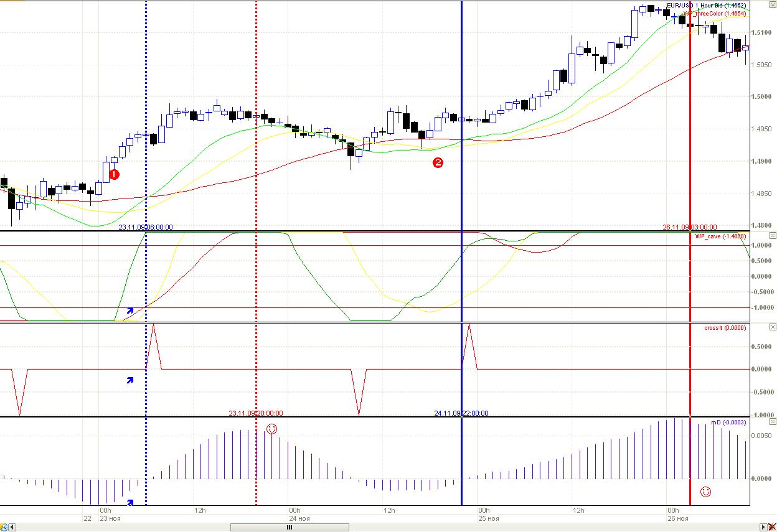Click the red X icon at bottom-right corner

(x=772, y=527)
